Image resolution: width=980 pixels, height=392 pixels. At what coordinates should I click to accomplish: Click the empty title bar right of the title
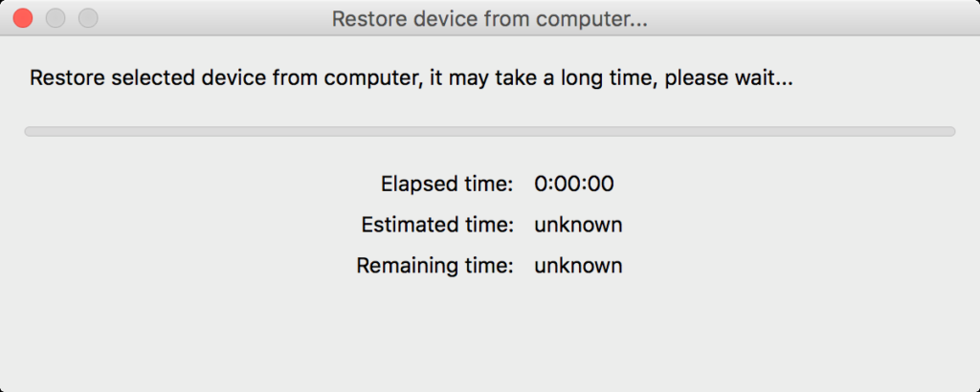pyautogui.click(x=813, y=19)
